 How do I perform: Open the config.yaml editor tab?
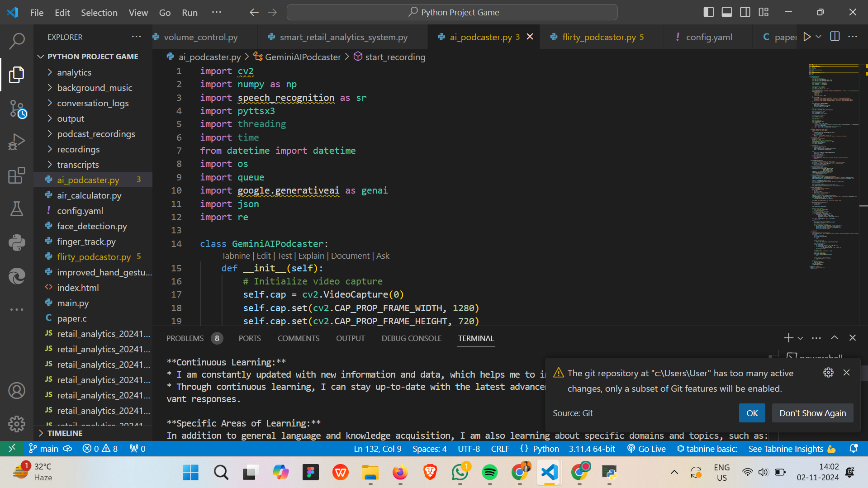coord(709,37)
